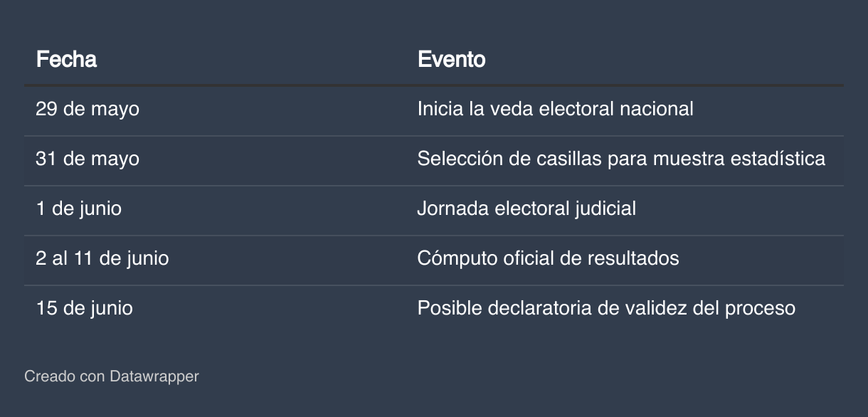This screenshot has height=417, width=868.
Task: Click the Evento column header
Action: pyautogui.click(x=451, y=59)
